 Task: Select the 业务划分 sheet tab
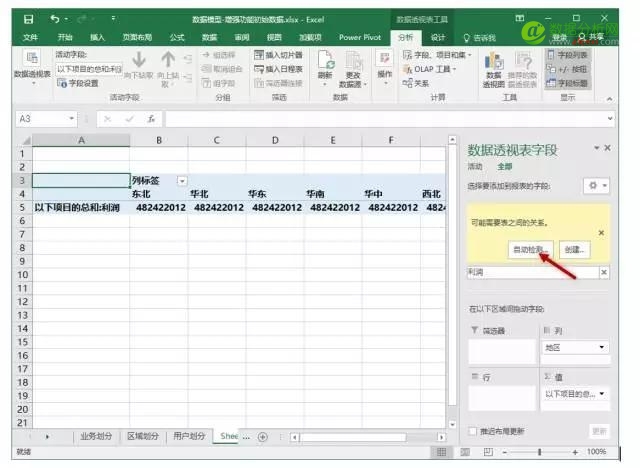[96, 436]
